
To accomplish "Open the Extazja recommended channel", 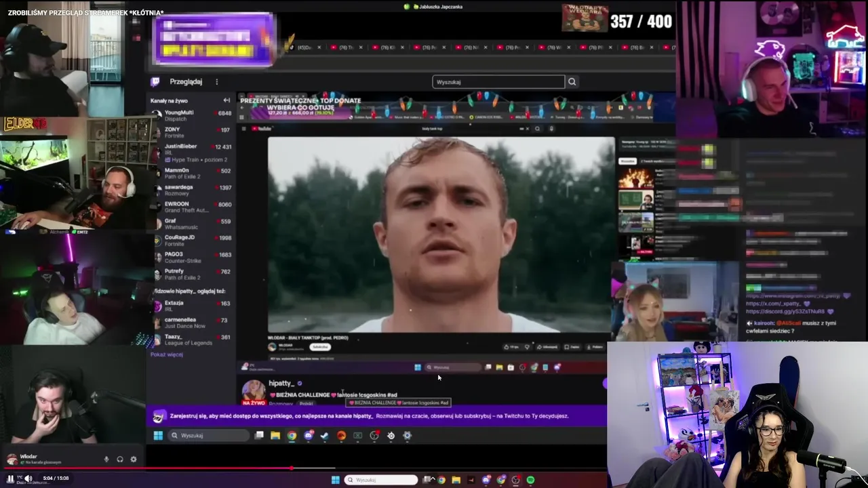I will [193, 306].
